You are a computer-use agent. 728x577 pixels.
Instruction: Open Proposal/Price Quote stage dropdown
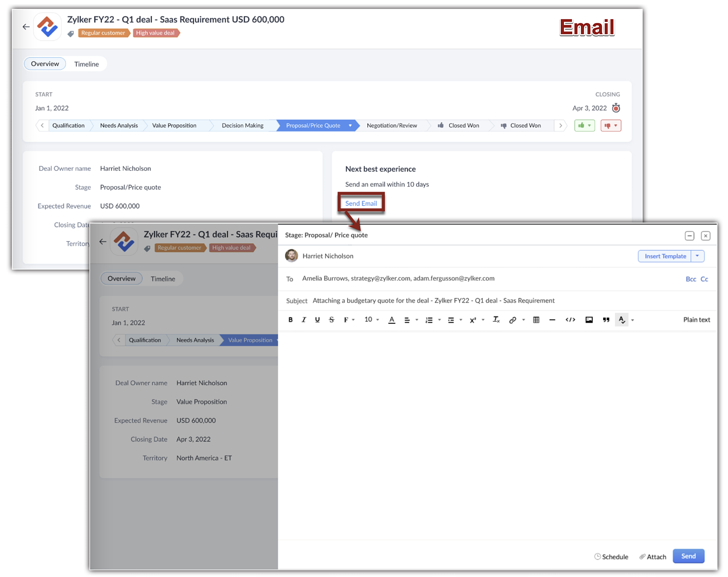pyautogui.click(x=350, y=126)
